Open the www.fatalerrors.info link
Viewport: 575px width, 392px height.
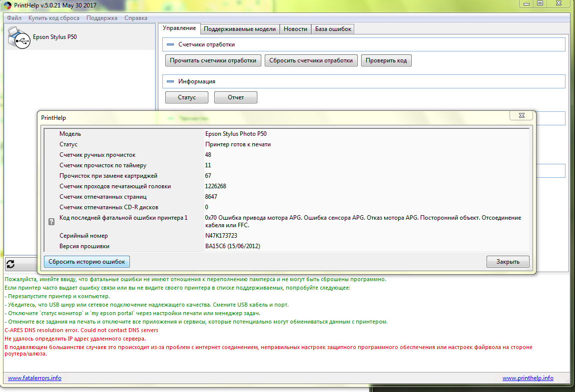[x=34, y=378]
